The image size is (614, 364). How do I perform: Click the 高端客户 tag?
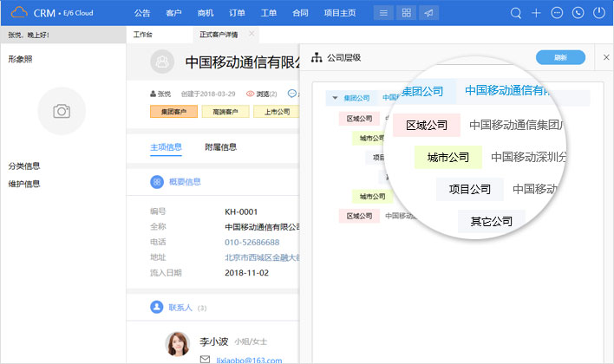[225, 112]
